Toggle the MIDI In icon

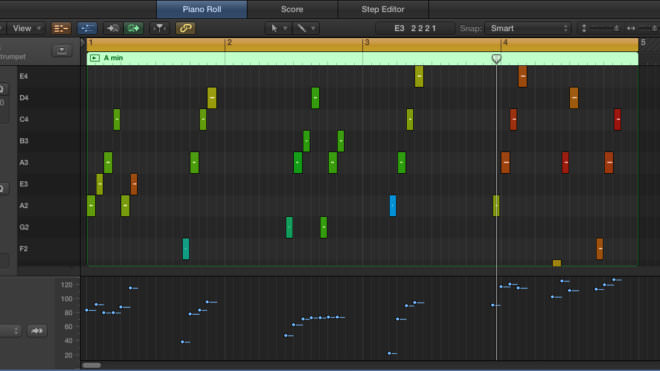point(112,28)
